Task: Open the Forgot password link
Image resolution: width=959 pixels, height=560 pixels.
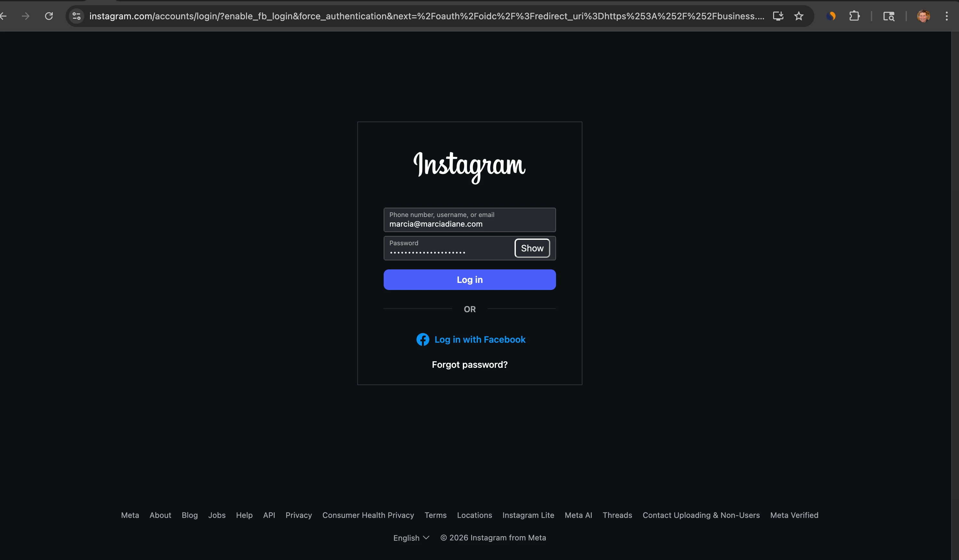Action: tap(470, 365)
